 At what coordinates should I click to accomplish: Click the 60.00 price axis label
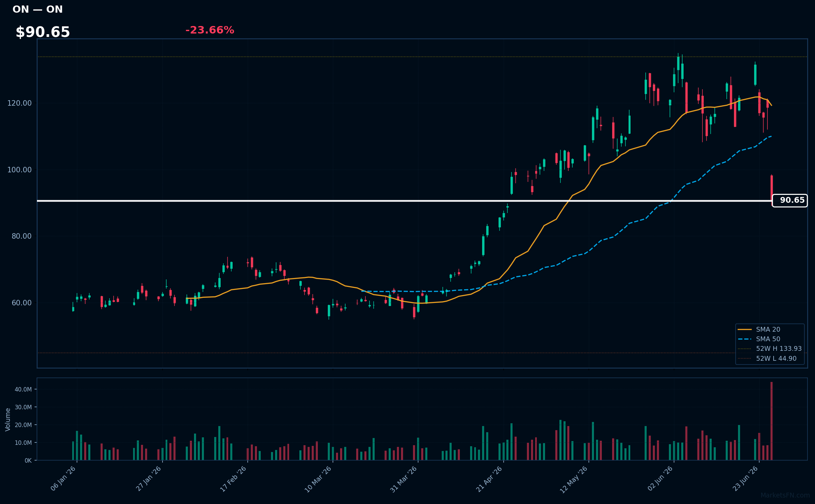(21, 303)
